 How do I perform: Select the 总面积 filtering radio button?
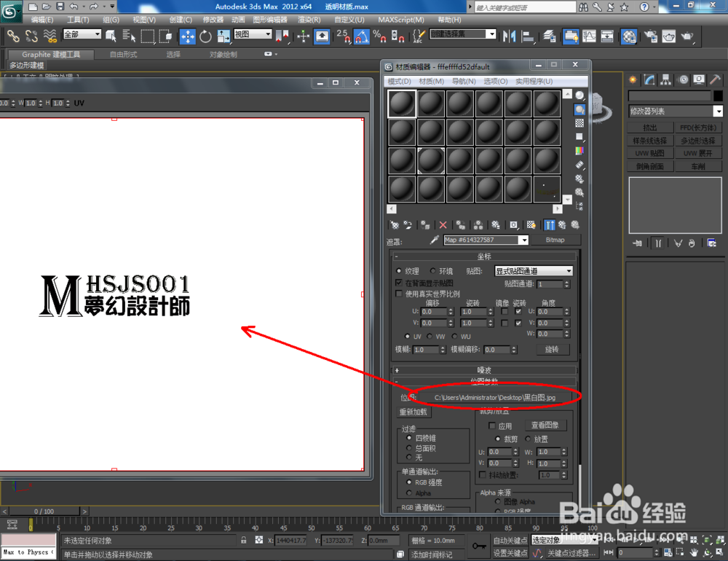409,447
